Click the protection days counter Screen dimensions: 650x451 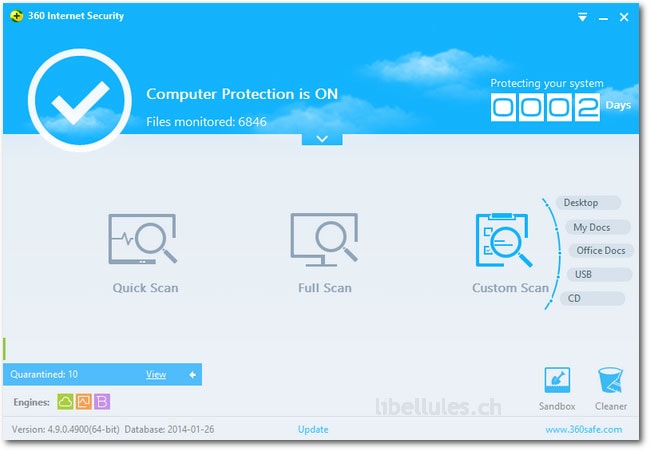545,107
